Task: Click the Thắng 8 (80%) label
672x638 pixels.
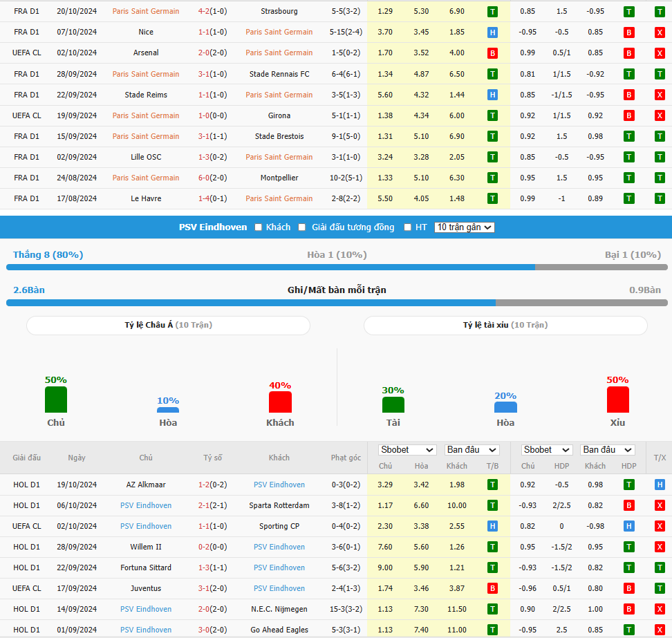Action: tap(48, 255)
